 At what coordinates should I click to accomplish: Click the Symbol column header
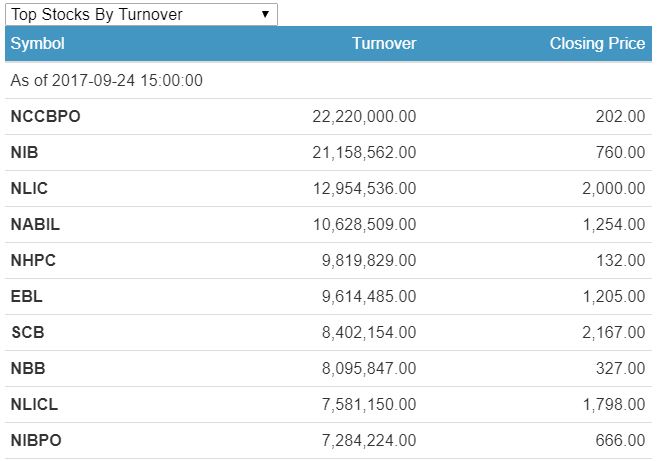(38, 44)
